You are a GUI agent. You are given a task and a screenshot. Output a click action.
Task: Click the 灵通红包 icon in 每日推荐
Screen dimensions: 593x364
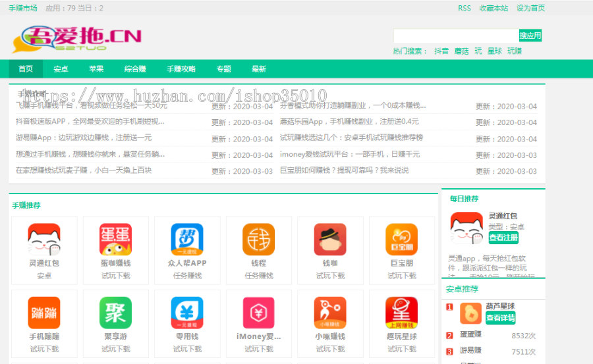pyautogui.click(x=466, y=228)
